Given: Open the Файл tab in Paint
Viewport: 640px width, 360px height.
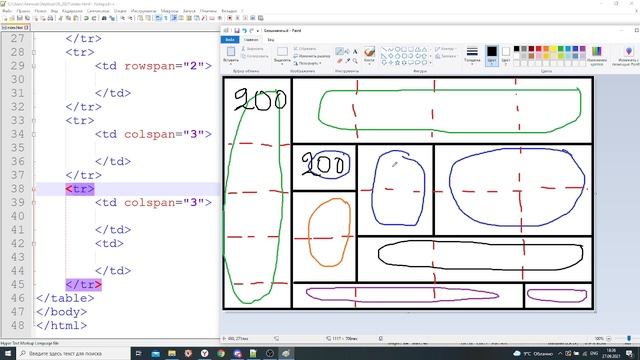Looking at the screenshot, I should point(230,40).
